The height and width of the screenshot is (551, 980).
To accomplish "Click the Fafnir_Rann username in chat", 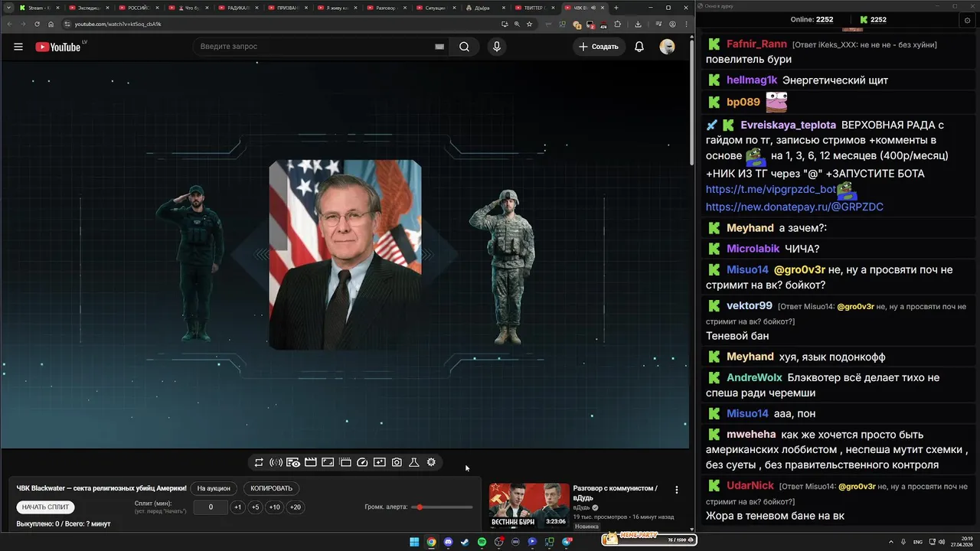I will point(756,44).
